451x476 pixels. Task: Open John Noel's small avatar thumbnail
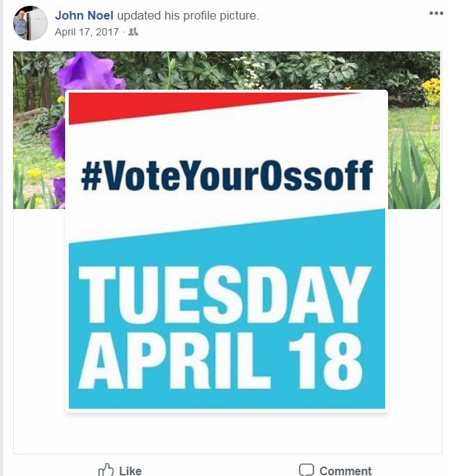point(30,23)
